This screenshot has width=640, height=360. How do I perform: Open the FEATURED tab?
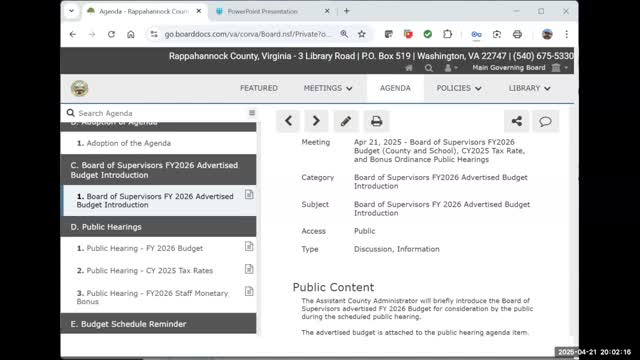(259, 88)
